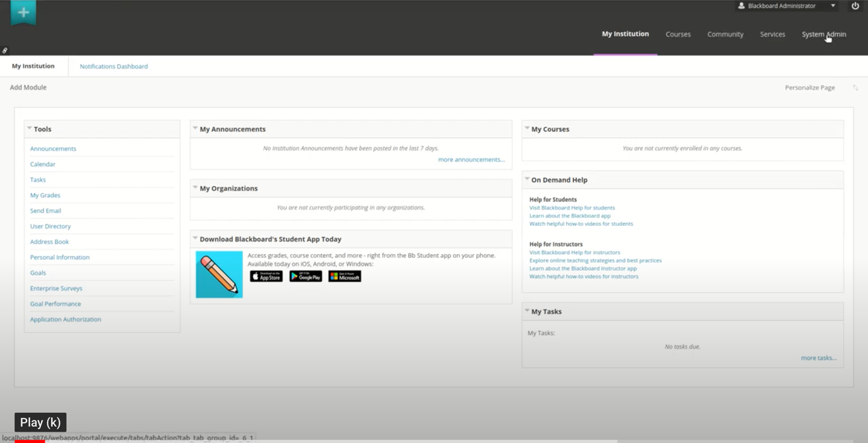
Task: Collapse the On Demand Help module
Action: point(526,179)
